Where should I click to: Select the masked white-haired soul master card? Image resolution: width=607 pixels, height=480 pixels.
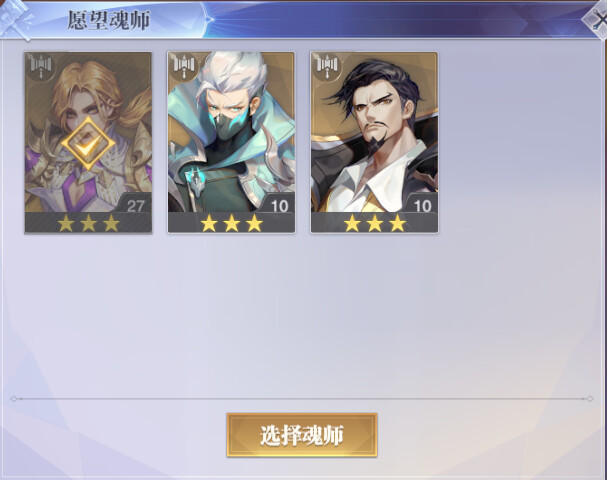(231, 143)
